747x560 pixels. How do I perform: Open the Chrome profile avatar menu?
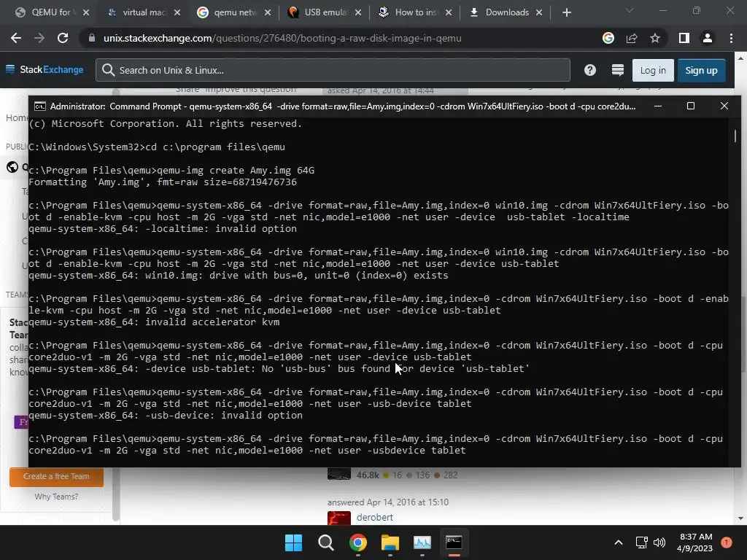click(x=708, y=38)
